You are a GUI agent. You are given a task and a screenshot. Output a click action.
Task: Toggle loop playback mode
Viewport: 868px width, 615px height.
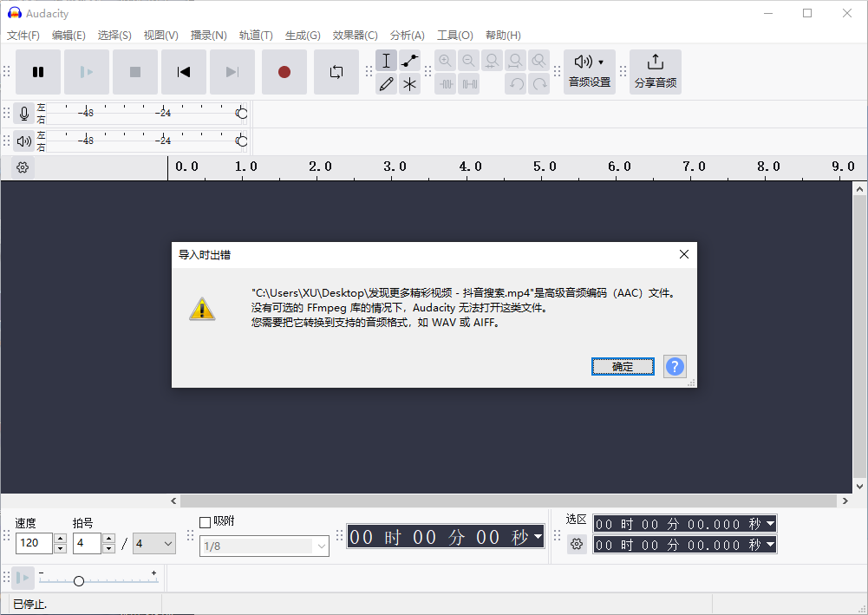[x=336, y=74]
